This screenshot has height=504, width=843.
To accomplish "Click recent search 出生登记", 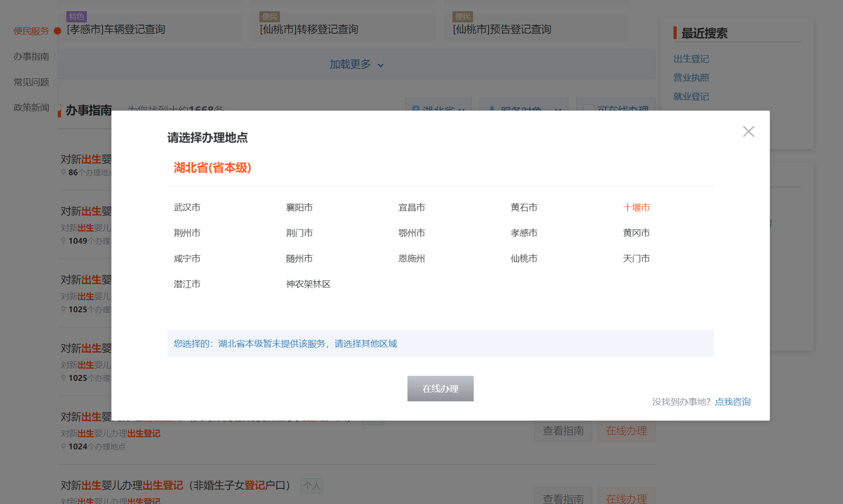I will 691,59.
